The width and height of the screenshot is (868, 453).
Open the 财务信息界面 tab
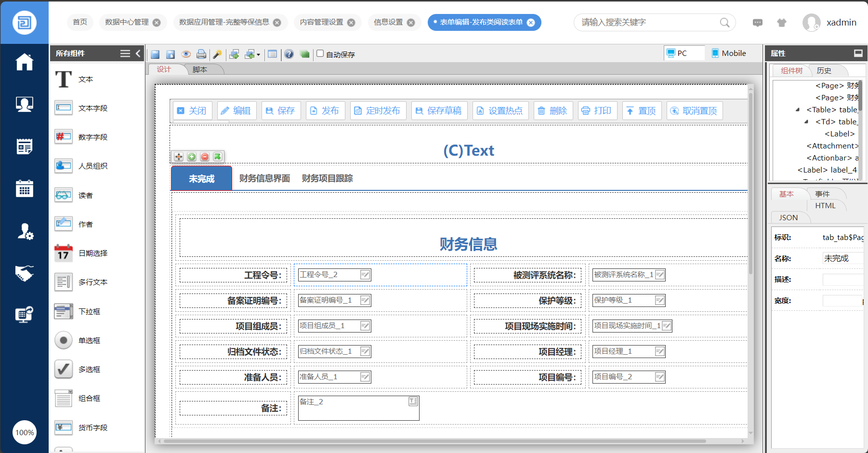click(264, 178)
